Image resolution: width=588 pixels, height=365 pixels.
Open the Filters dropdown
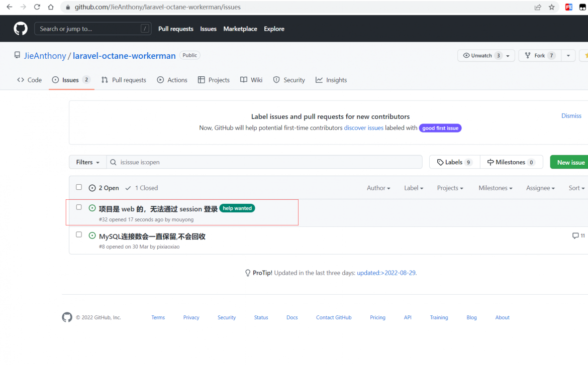point(88,162)
